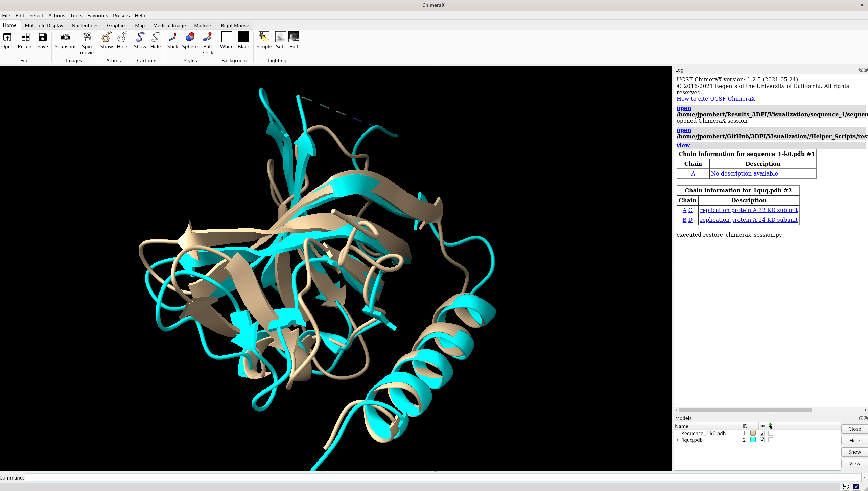Start the Spin movie tool
The height and width of the screenshot is (491, 868).
tap(87, 37)
